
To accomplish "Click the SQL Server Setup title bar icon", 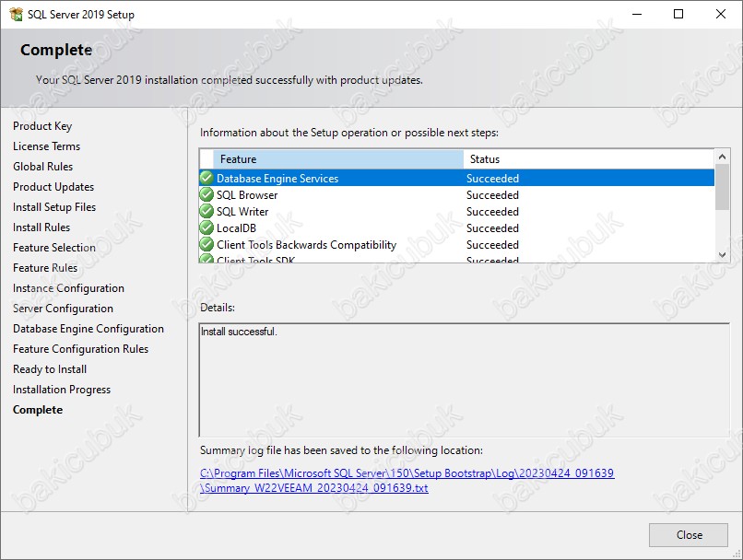I will (16, 14).
